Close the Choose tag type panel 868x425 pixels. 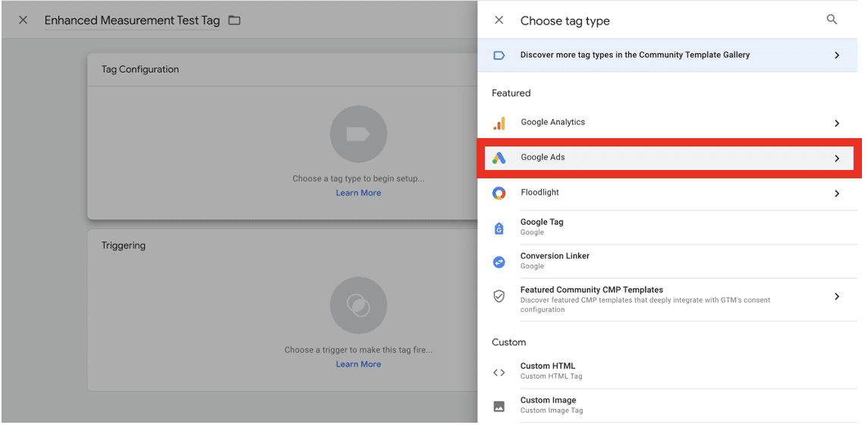pos(498,20)
